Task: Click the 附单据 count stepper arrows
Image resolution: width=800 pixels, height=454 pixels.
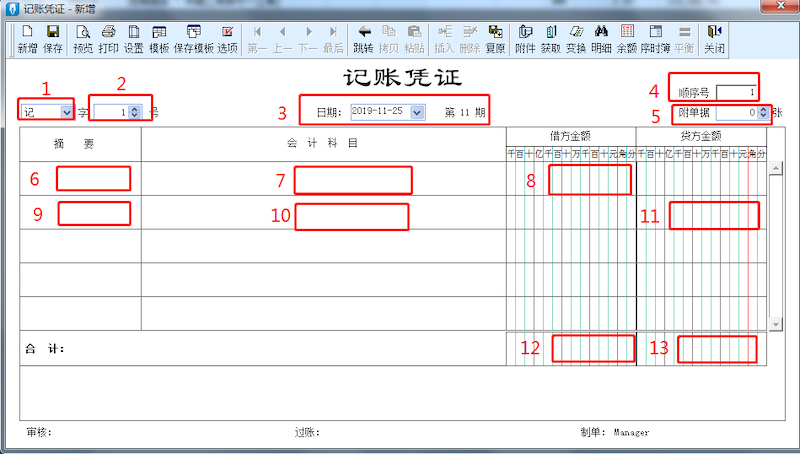Action: [x=763, y=112]
